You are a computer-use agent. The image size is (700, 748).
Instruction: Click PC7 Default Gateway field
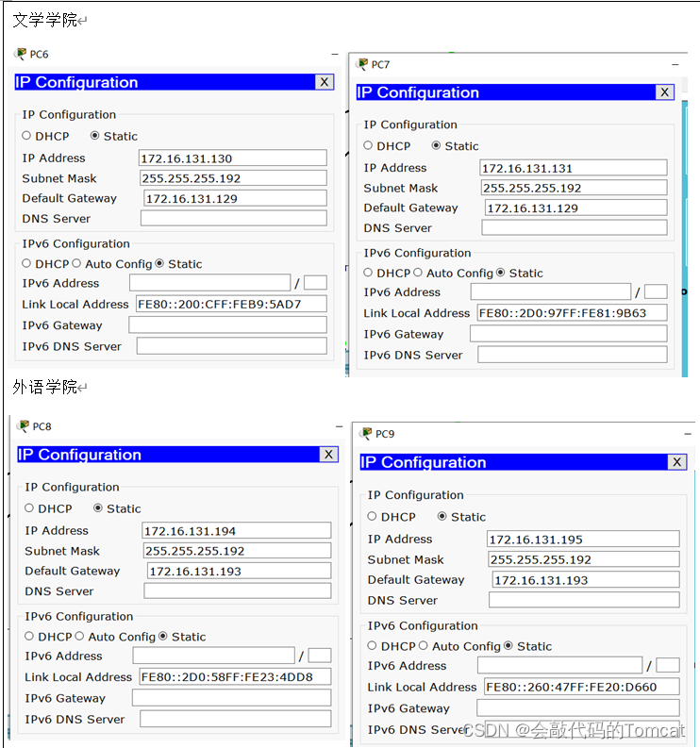point(575,208)
